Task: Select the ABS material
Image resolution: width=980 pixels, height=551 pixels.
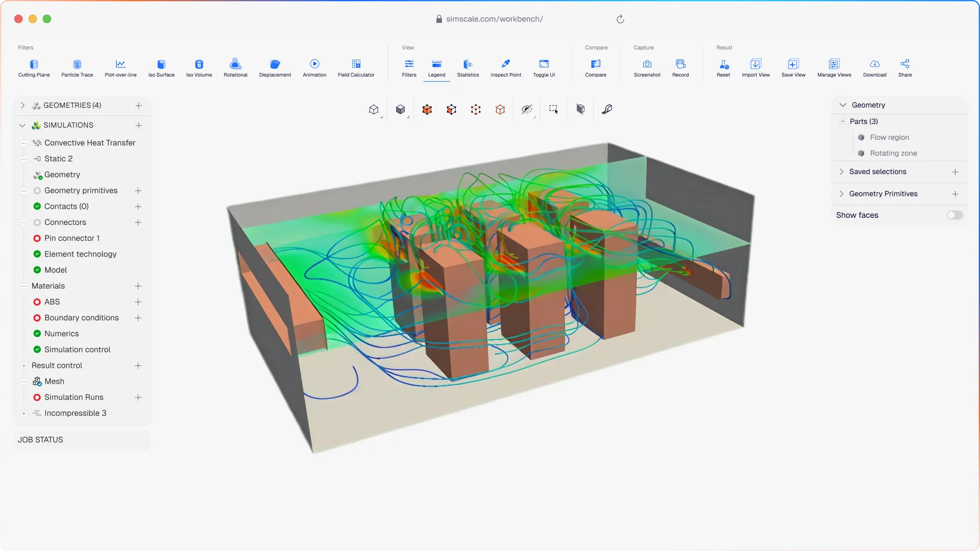Action: coord(52,302)
